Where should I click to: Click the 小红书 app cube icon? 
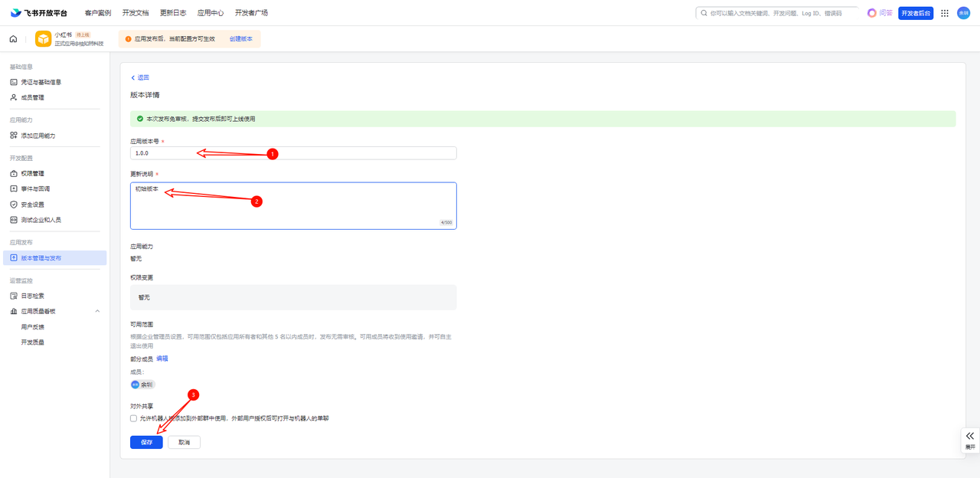coord(43,39)
